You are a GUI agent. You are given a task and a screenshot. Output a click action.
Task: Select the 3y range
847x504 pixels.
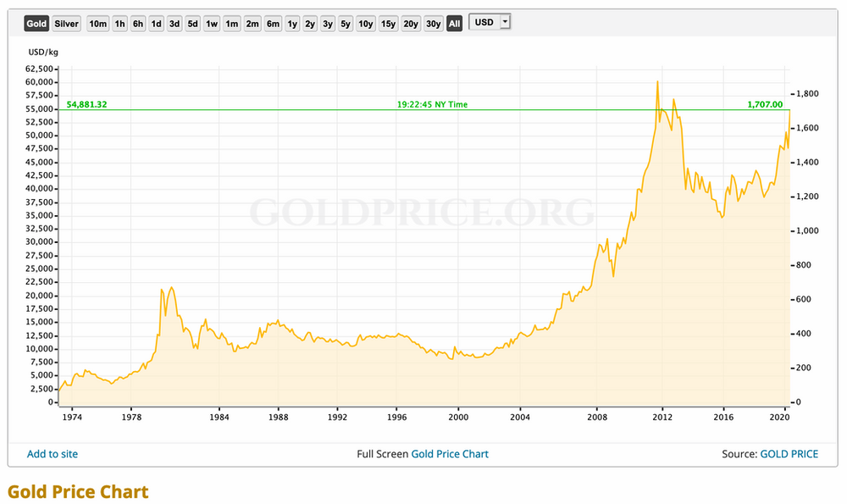pyautogui.click(x=328, y=23)
